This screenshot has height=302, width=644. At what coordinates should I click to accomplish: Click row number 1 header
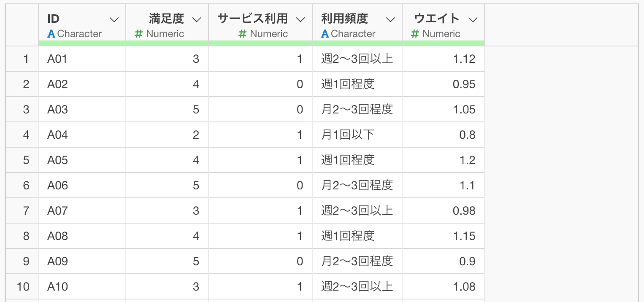26,59
